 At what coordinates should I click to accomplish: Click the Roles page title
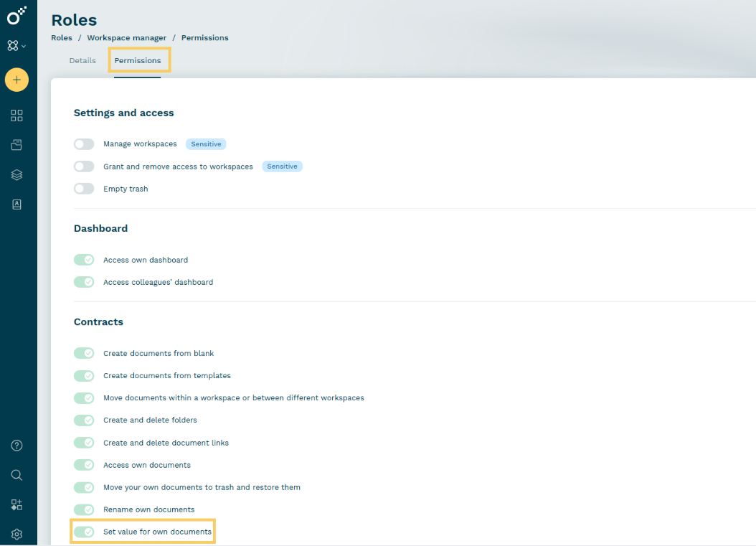click(75, 20)
